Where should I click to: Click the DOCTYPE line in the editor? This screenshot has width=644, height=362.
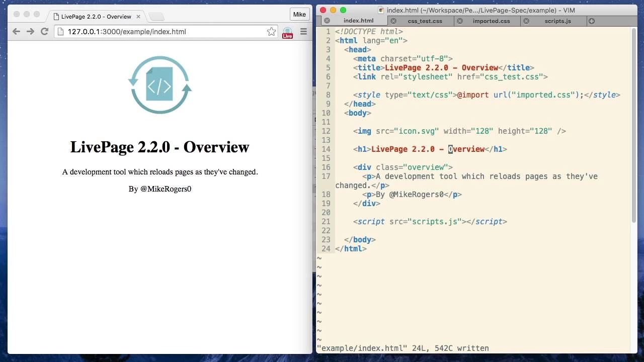coord(369,32)
